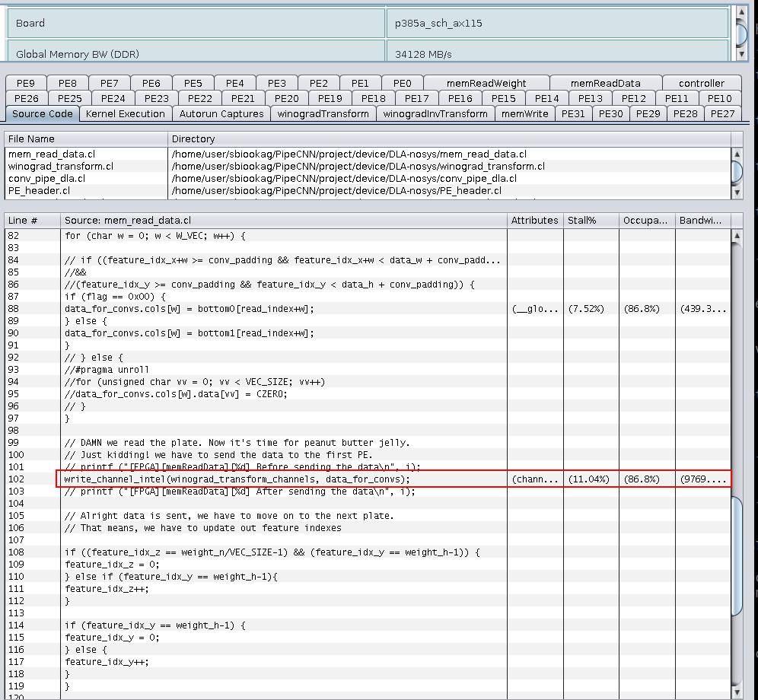Open the winogradInvTransform tab
Image resolution: width=758 pixels, height=700 pixels.
pos(435,113)
